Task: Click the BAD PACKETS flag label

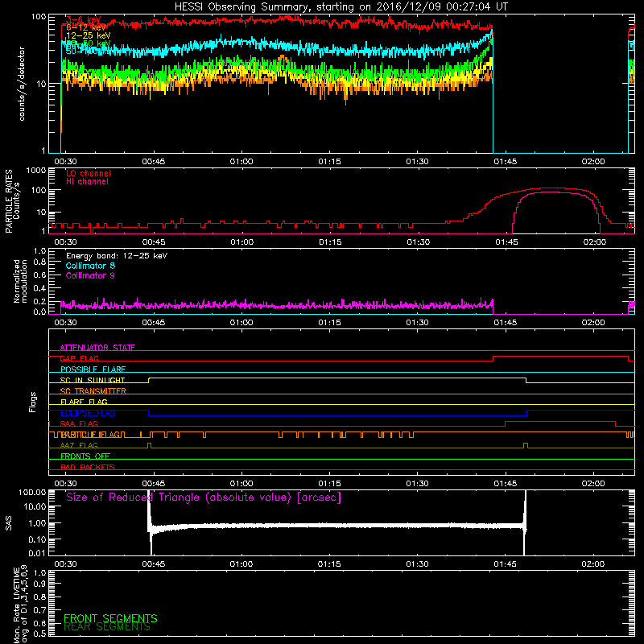Action: [x=88, y=467]
